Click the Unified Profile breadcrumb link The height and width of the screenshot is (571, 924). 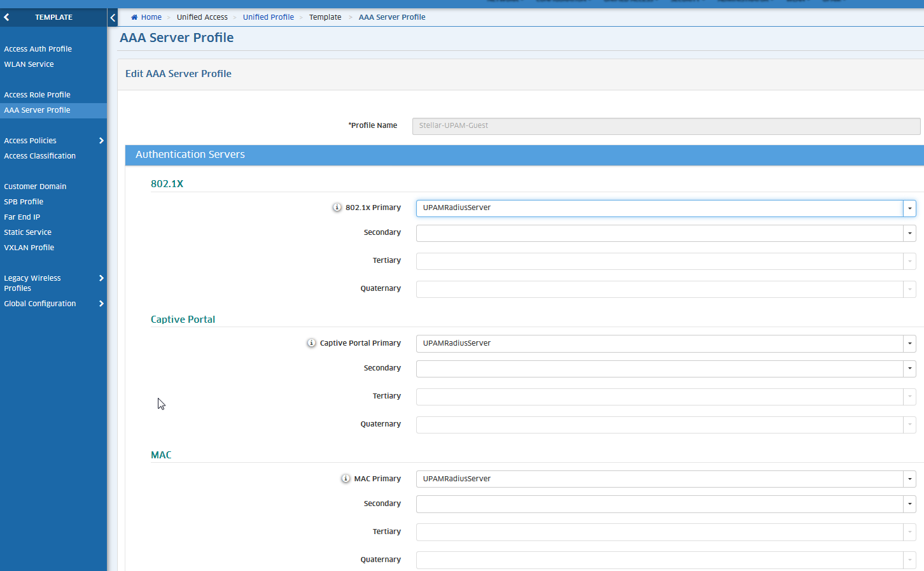tap(268, 17)
